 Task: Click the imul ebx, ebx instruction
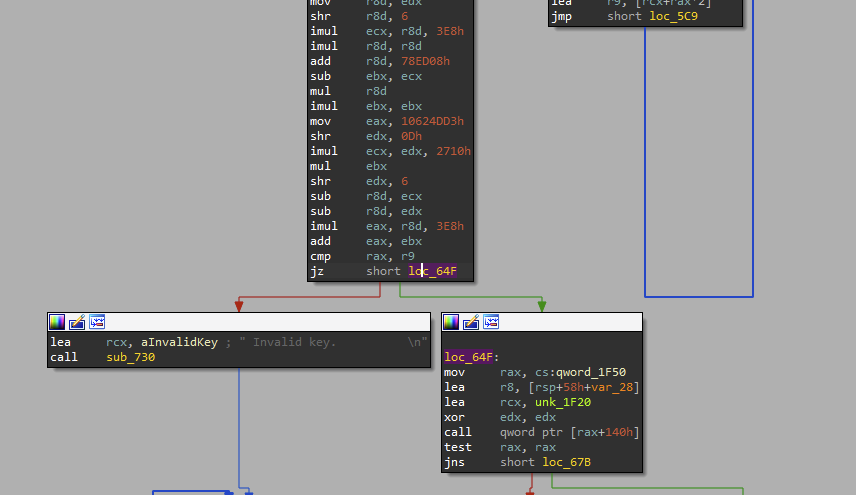(366, 106)
